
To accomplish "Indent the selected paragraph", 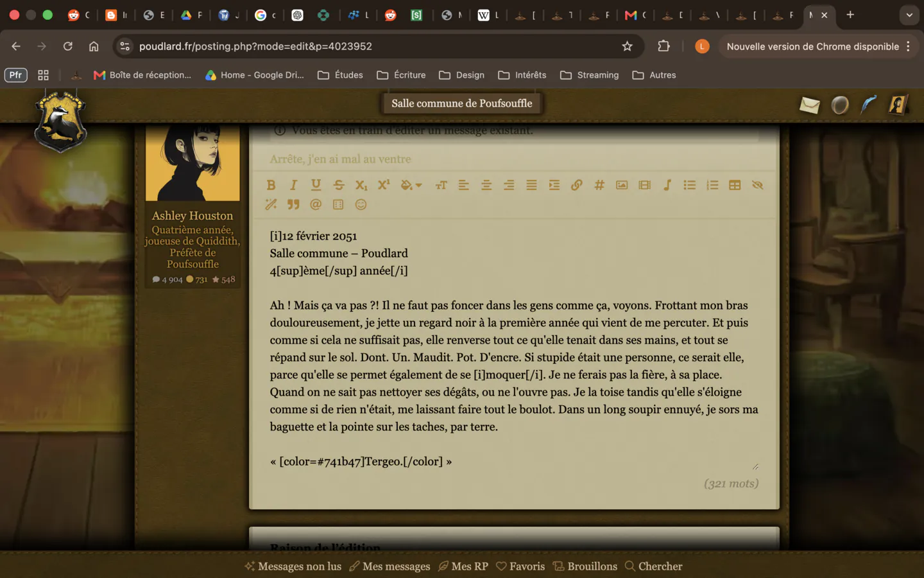I will pyautogui.click(x=554, y=185).
